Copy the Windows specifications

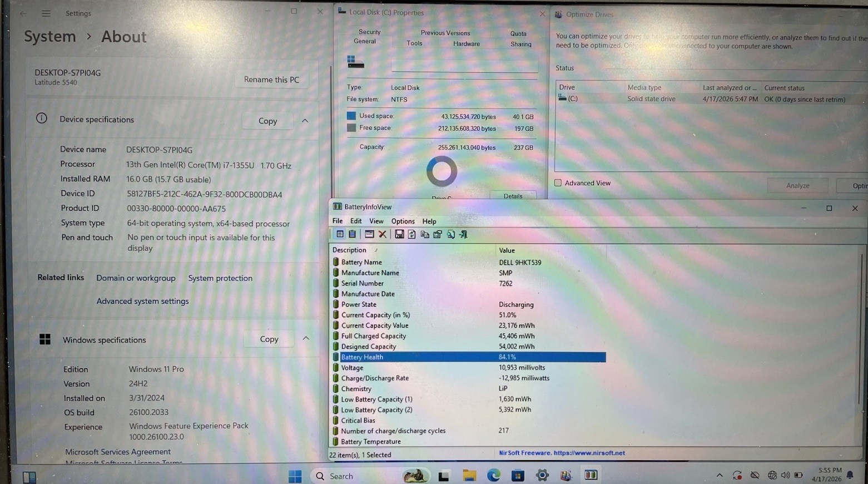click(x=269, y=339)
